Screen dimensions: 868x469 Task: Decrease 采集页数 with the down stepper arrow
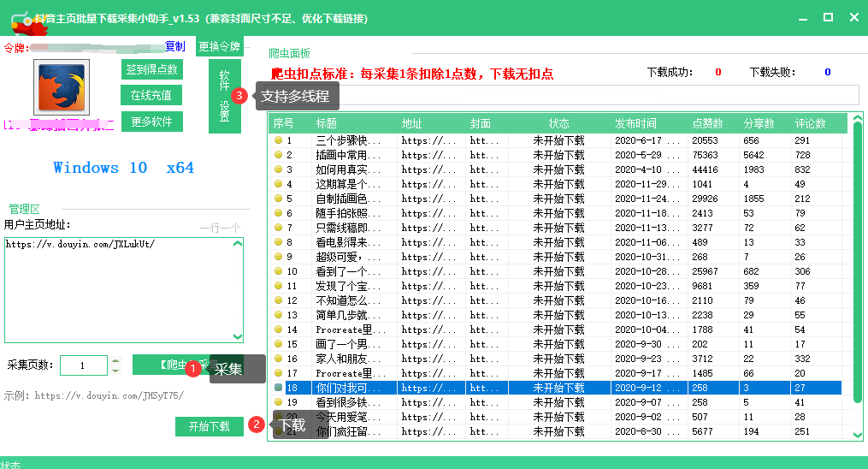coord(115,371)
